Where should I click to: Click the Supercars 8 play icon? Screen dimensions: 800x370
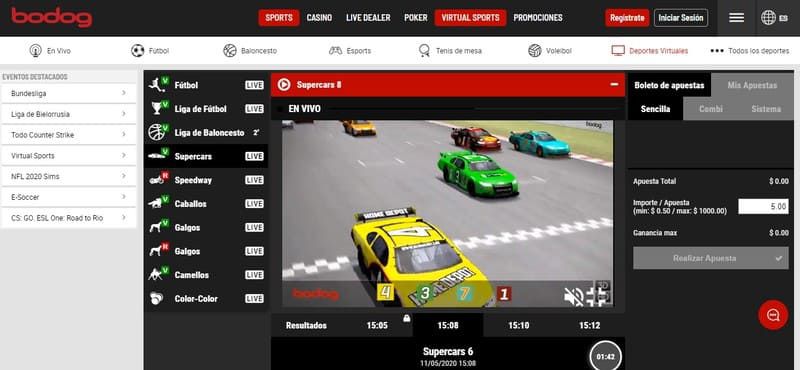click(x=284, y=85)
